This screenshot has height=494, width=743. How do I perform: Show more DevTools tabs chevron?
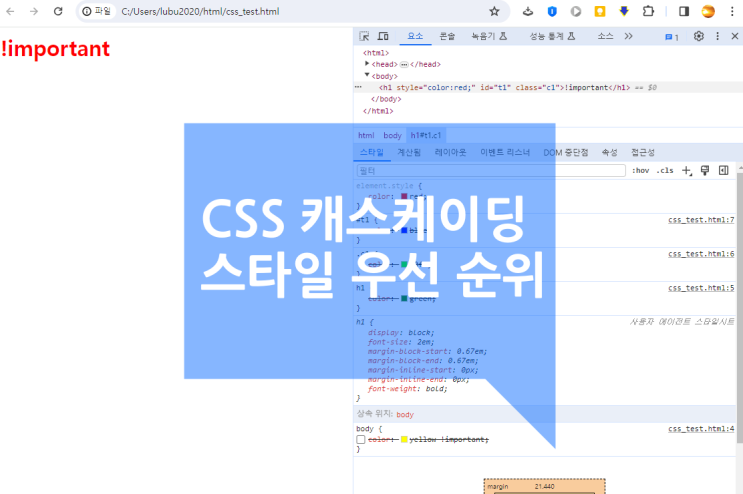(628, 36)
